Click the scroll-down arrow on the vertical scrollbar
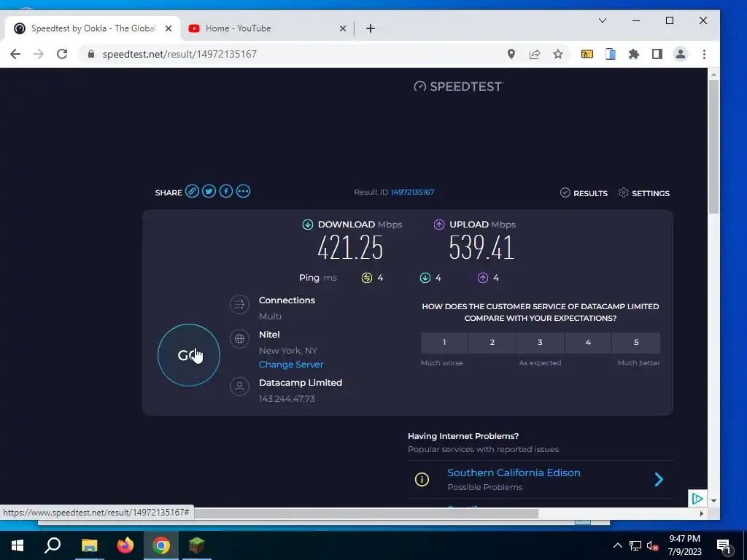747x560 pixels. (713, 500)
